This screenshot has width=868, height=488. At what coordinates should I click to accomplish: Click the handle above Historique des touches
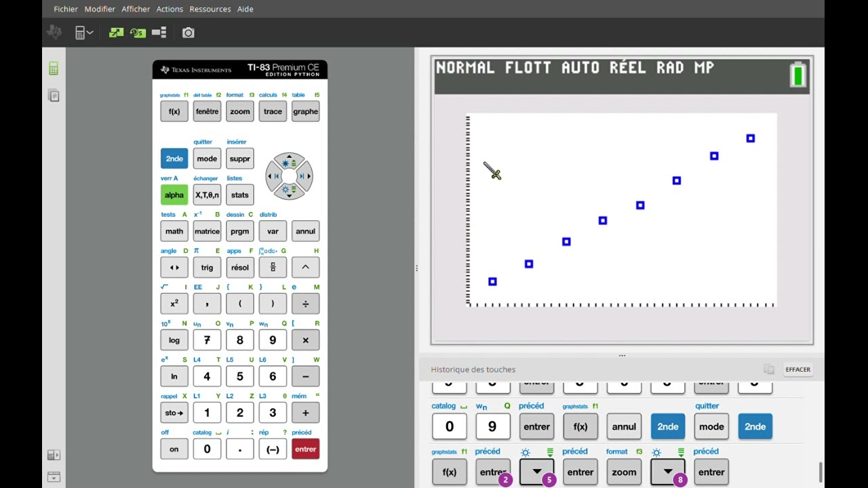622,356
